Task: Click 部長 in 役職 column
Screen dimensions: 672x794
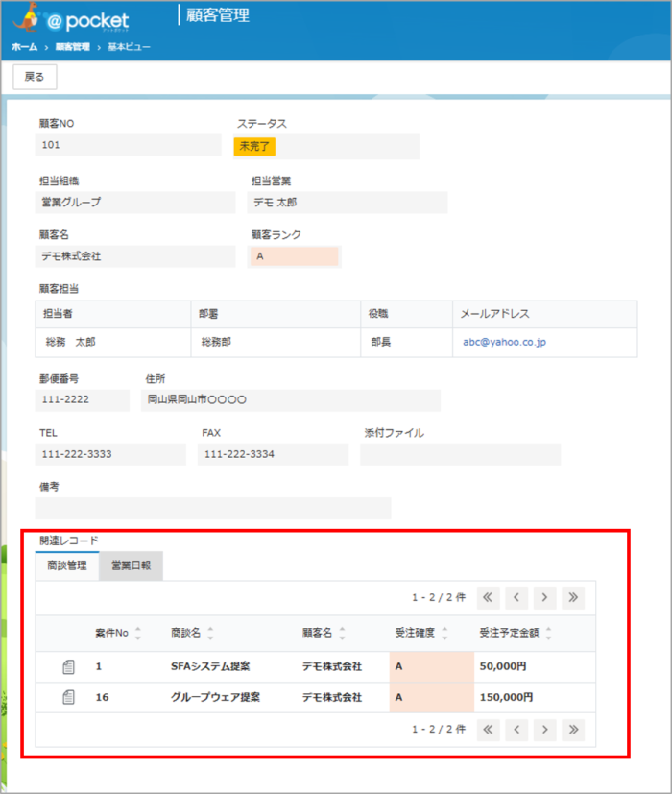Action: tap(381, 343)
